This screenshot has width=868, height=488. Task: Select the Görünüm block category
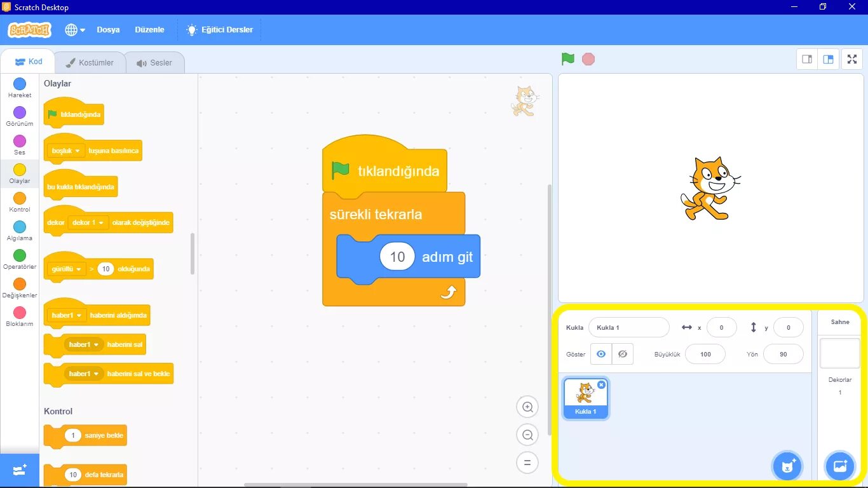coord(20,116)
